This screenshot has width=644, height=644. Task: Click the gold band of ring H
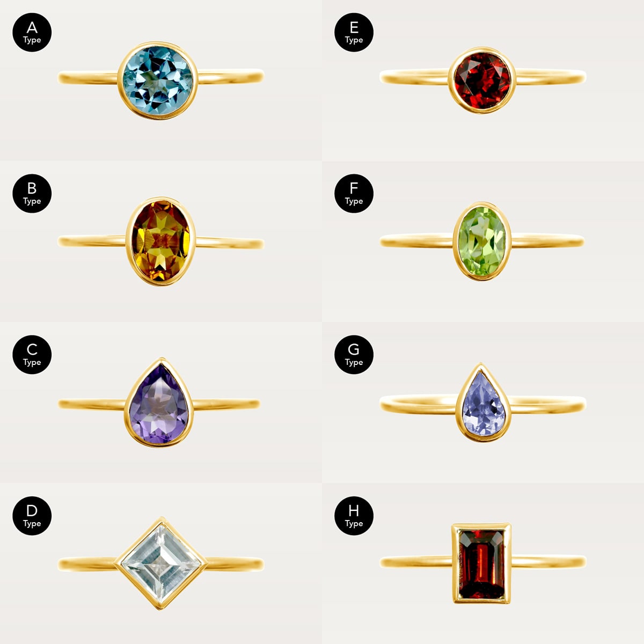547,562
